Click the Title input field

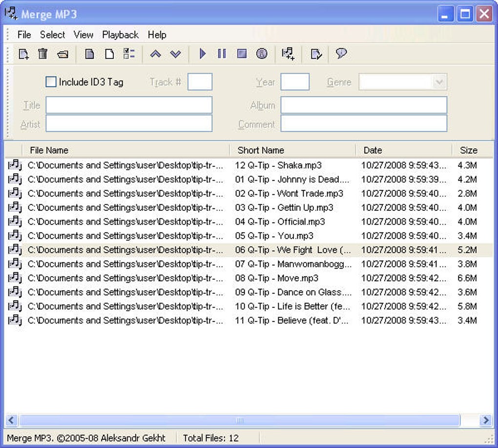129,105
